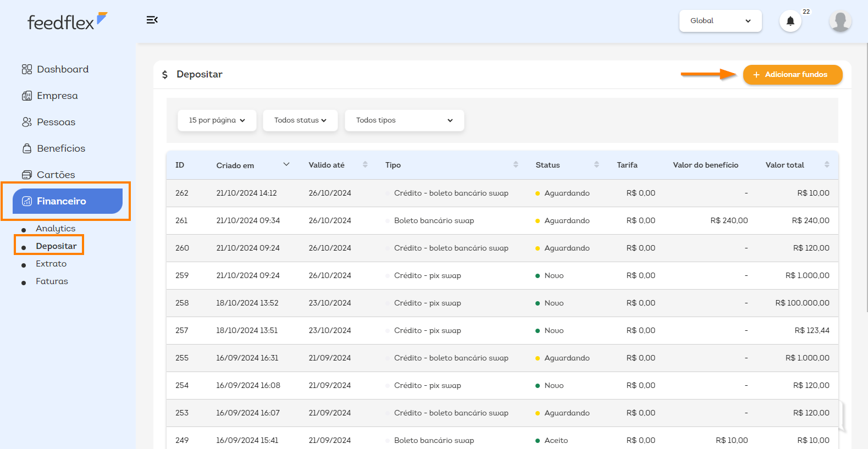Open Analytics under Financeiro

pyautogui.click(x=56, y=229)
